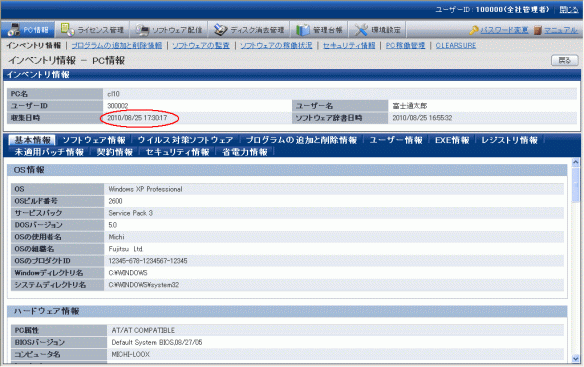Viewport: 584px width, 367px height.
Task: Select the 省電力情報 tab
Action: [245, 152]
